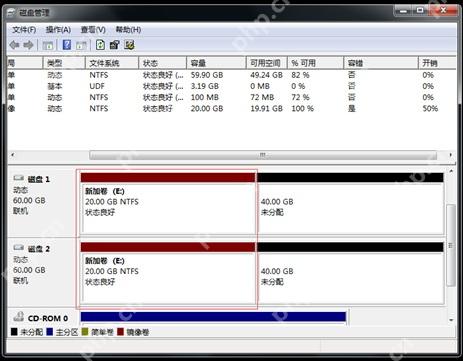Select the 19.91 GB free space cell
Viewport: 463px width, 361px height.
[x=266, y=108]
